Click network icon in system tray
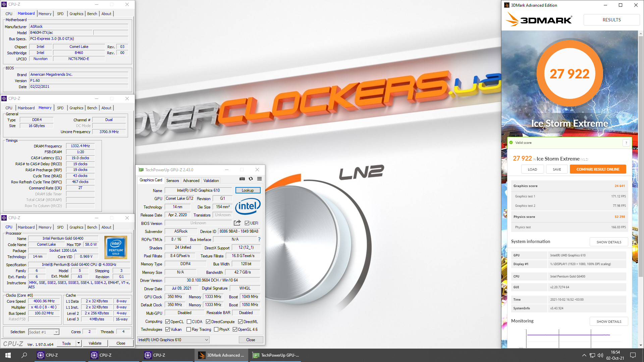644x362 pixels. (592, 355)
